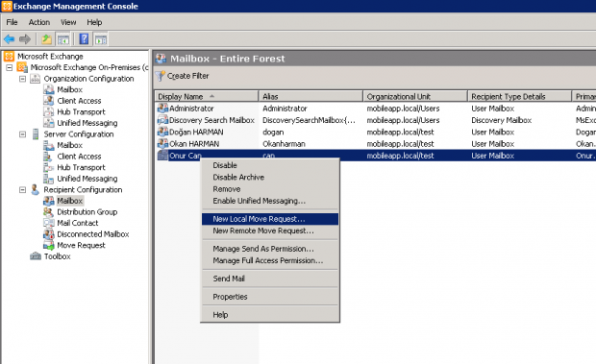Select Mailbox under Recipient Configuration

tap(69, 201)
